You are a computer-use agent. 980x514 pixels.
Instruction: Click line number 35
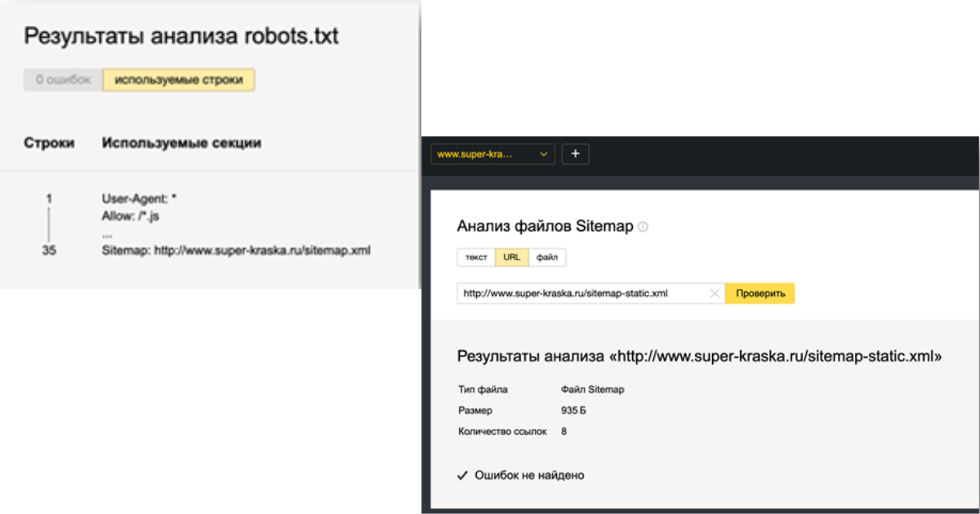(x=49, y=251)
